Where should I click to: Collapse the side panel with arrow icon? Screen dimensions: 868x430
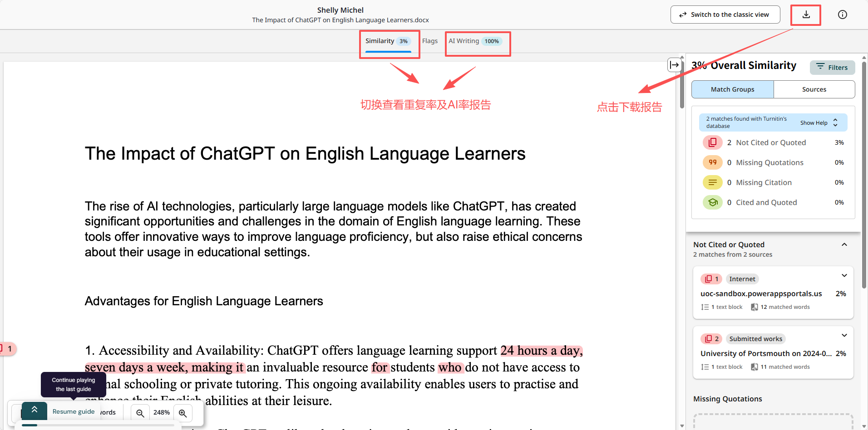tap(674, 65)
